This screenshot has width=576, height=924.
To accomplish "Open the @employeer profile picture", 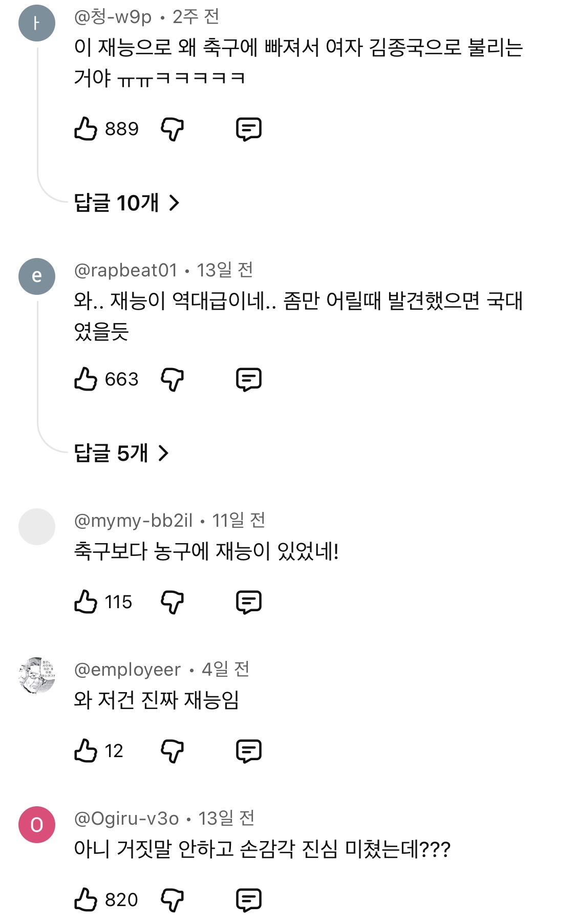I will tap(37, 676).
